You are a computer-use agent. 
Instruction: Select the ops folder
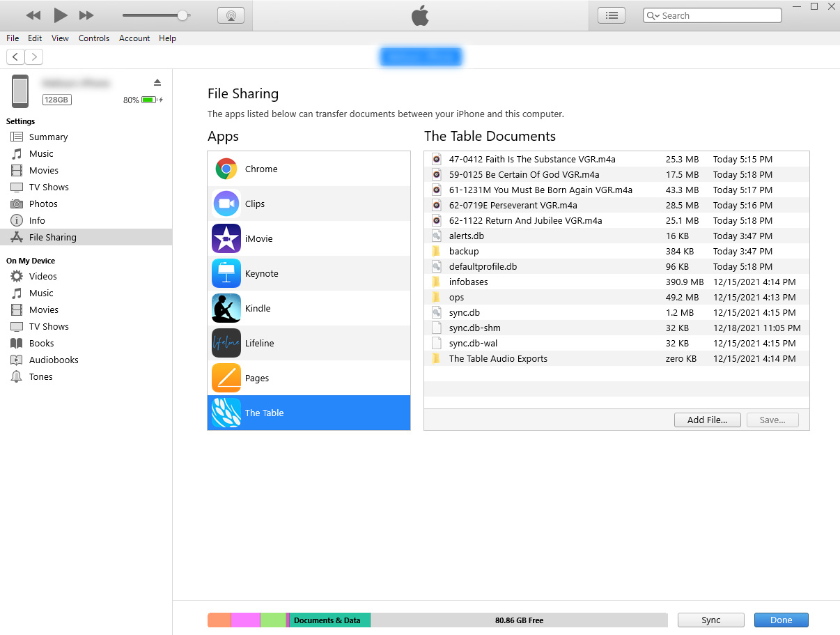pyautogui.click(x=616, y=297)
